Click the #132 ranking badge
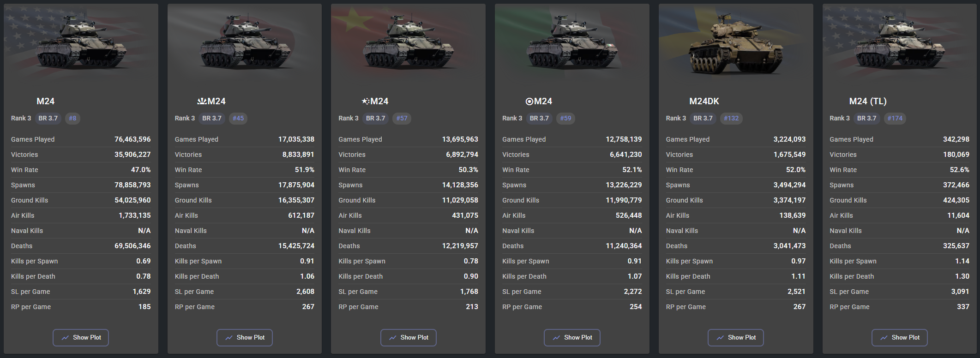The width and height of the screenshot is (980, 358). coord(731,118)
